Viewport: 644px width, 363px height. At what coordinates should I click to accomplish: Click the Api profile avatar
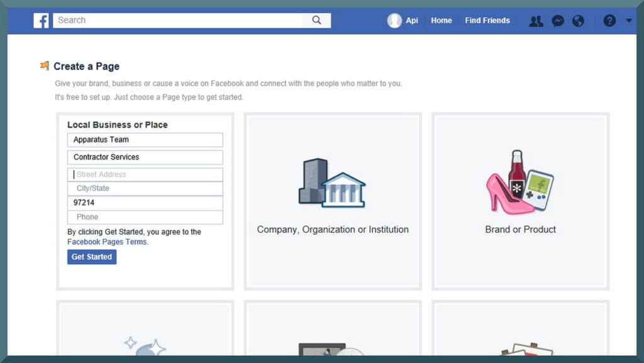pyautogui.click(x=394, y=21)
